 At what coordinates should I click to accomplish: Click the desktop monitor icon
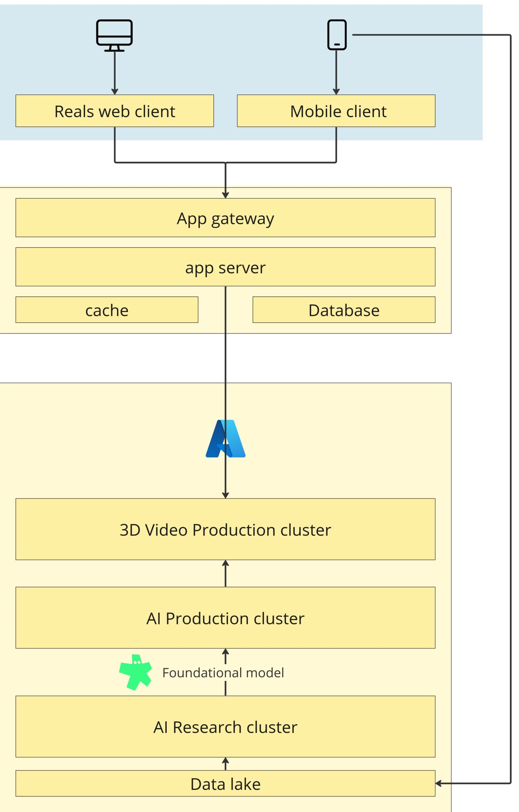(x=114, y=35)
